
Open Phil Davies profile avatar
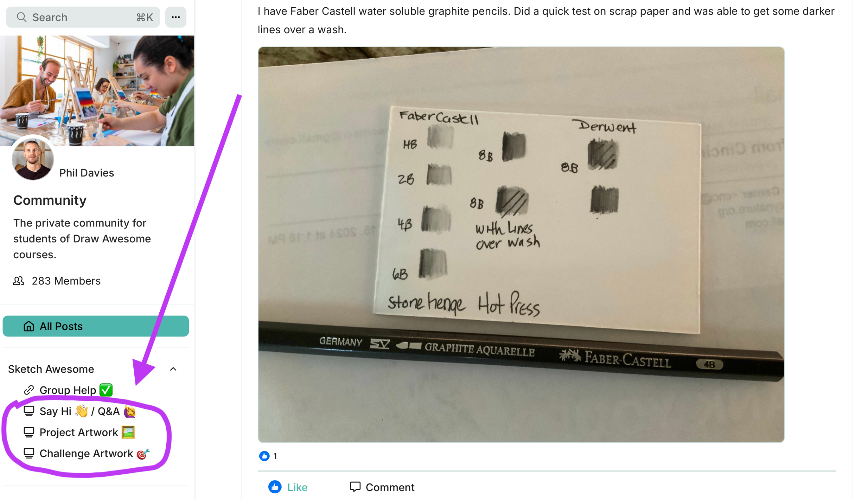(33, 159)
